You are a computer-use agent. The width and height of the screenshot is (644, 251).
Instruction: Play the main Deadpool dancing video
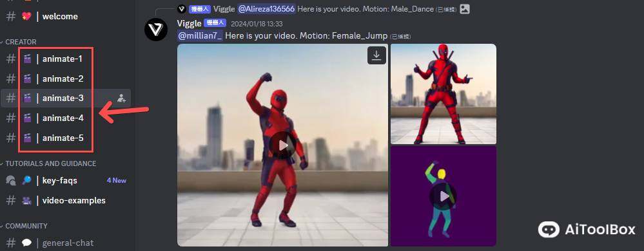(282, 145)
